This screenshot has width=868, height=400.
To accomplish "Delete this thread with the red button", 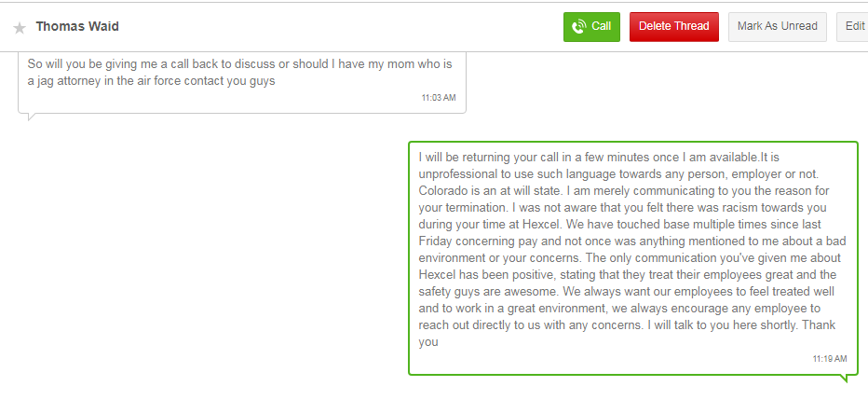I will [x=673, y=26].
